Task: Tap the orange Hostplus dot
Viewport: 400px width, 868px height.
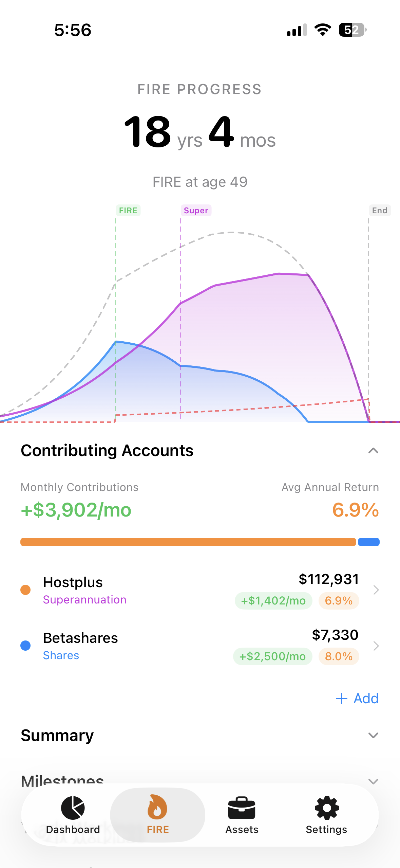Action: pyautogui.click(x=25, y=590)
